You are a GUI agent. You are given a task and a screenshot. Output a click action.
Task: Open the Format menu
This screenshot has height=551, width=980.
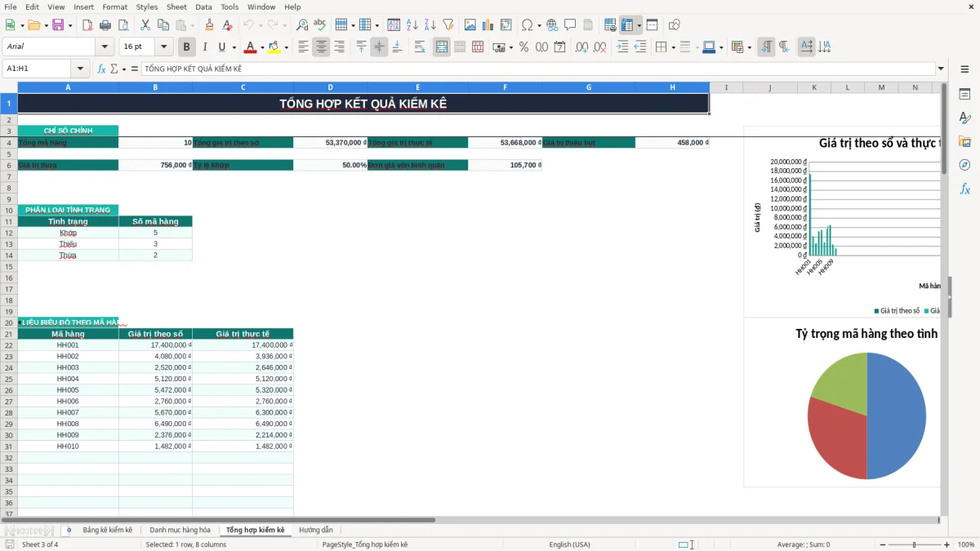(114, 7)
